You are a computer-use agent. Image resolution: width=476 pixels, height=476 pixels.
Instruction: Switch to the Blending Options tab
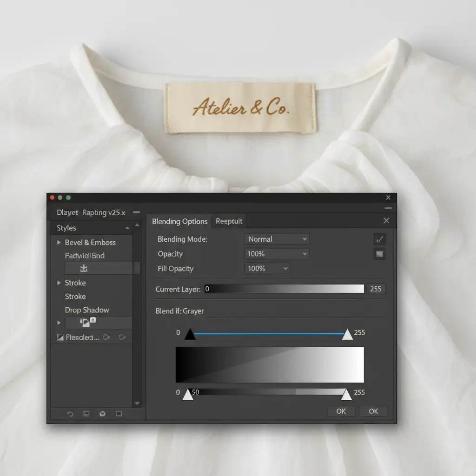(x=179, y=221)
